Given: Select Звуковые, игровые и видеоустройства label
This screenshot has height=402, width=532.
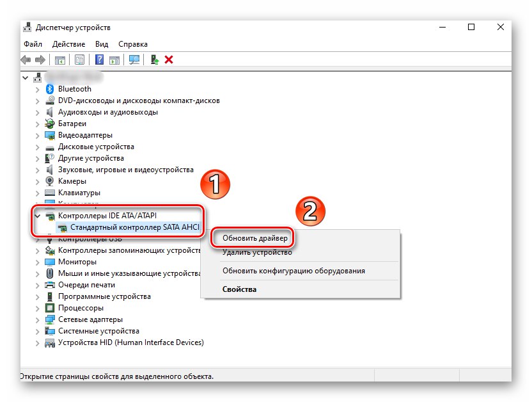Looking at the screenshot, I should [x=125, y=170].
